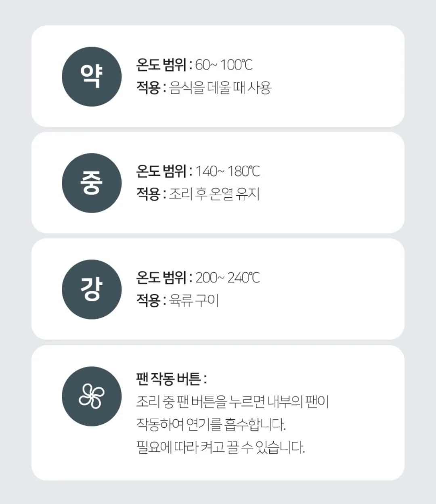Click the 중 medium heat circle icon
436x504 pixels.
click(x=92, y=183)
